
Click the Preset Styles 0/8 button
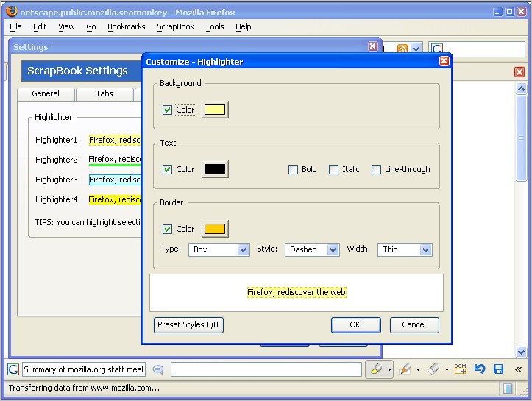(x=188, y=324)
